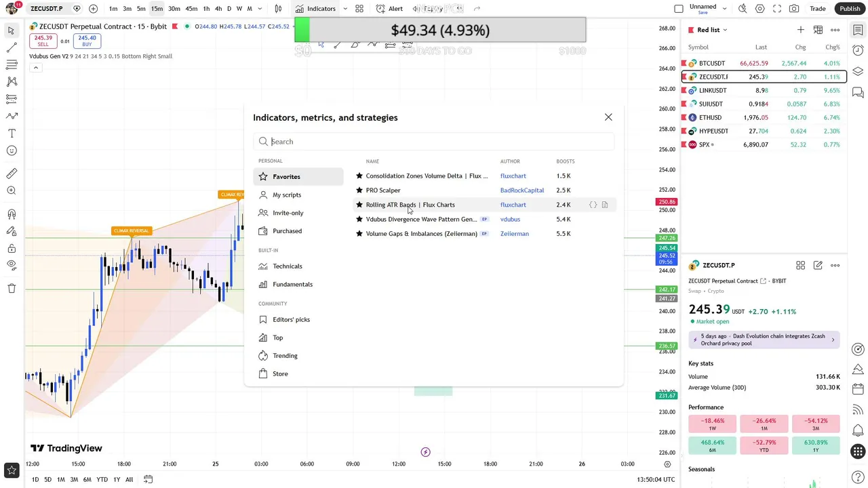Select ETHUSD row in the watchlist
868x488 pixels.
pos(764,117)
